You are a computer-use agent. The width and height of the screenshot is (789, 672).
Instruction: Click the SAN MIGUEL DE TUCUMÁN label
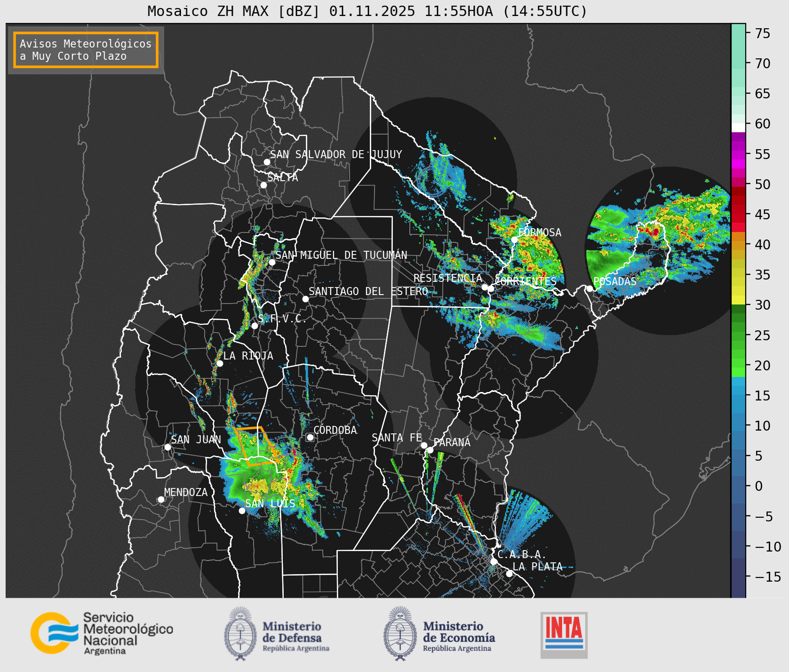point(341,255)
